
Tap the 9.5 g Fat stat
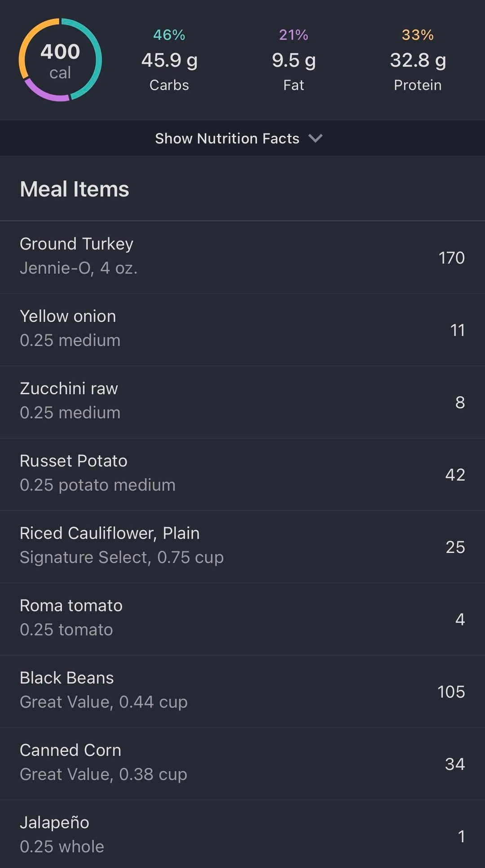294,61
